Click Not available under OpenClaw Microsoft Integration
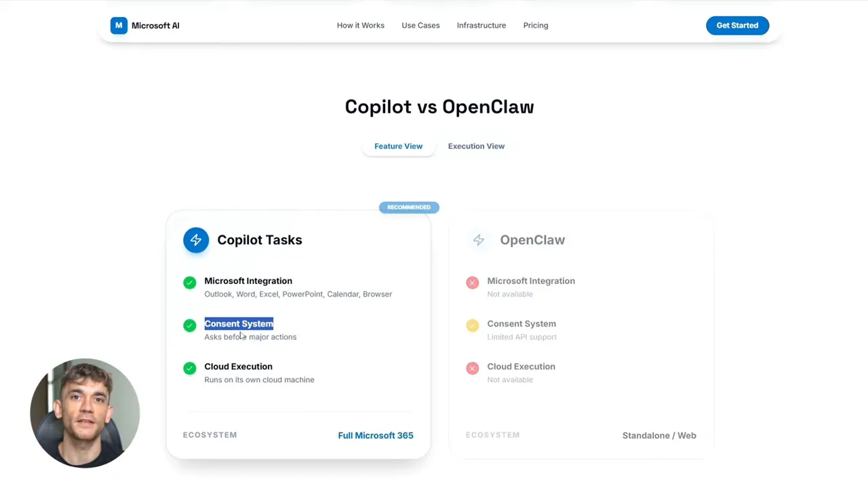868x488 pixels. coord(510,294)
